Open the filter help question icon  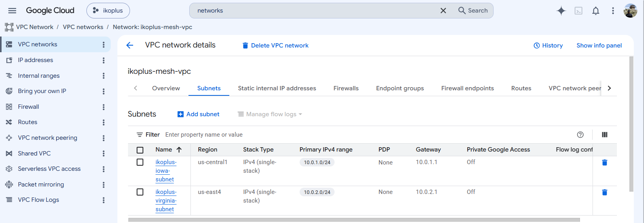580,135
